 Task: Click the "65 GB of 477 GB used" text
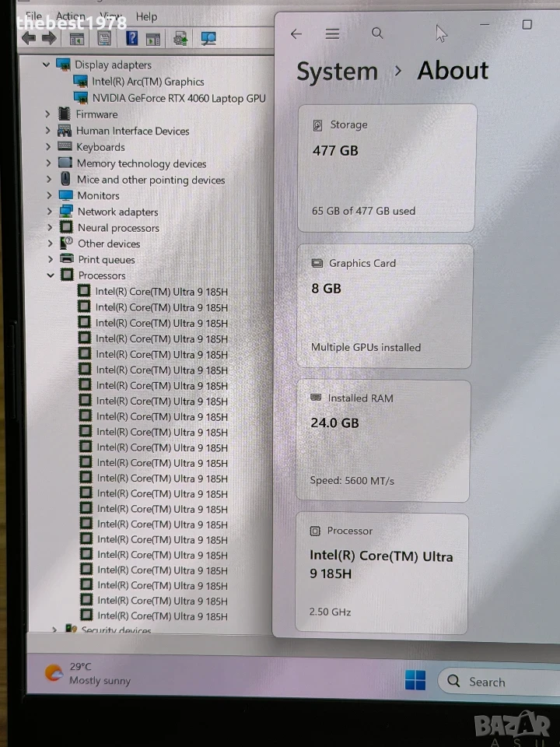click(x=363, y=211)
